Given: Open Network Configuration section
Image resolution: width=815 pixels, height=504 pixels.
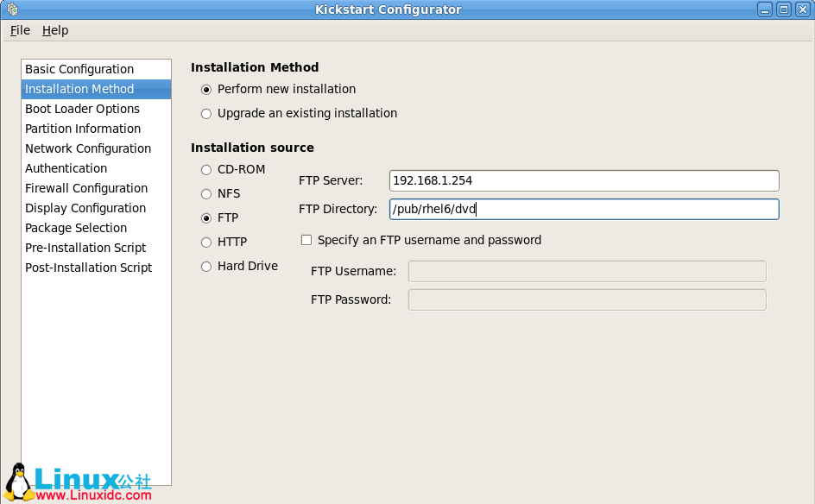Looking at the screenshot, I should [x=96, y=148].
